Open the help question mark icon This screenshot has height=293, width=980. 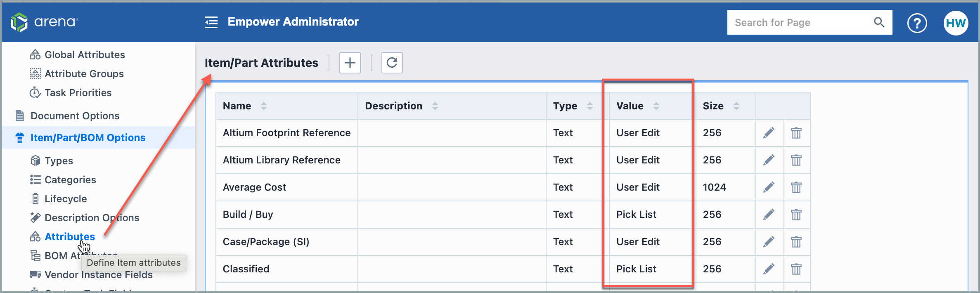917,23
